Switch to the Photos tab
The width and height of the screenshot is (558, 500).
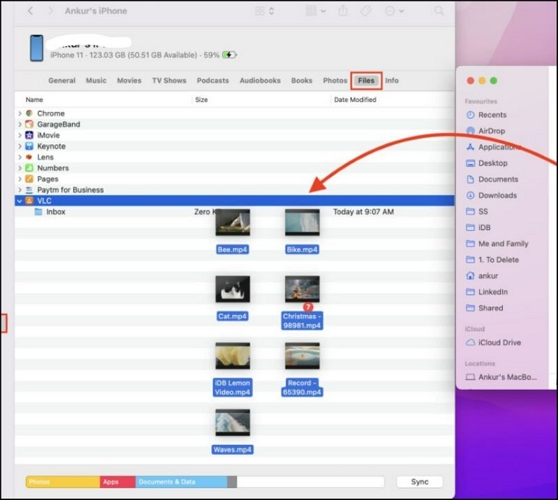pos(335,80)
